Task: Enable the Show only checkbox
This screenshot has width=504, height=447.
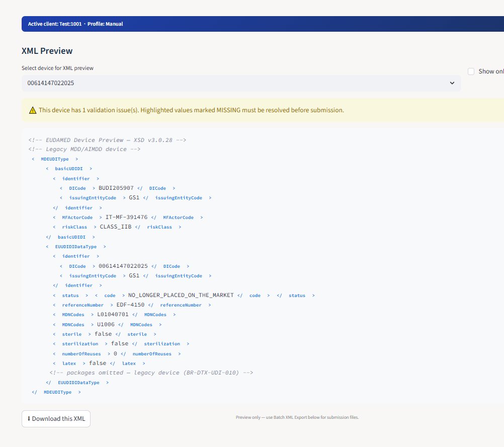Action: pyautogui.click(x=471, y=71)
